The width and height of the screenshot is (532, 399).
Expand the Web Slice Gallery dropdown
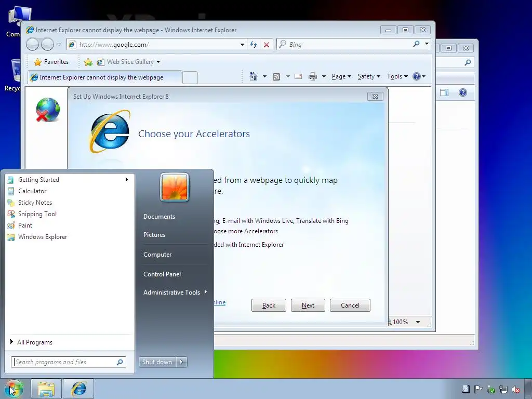tap(158, 62)
